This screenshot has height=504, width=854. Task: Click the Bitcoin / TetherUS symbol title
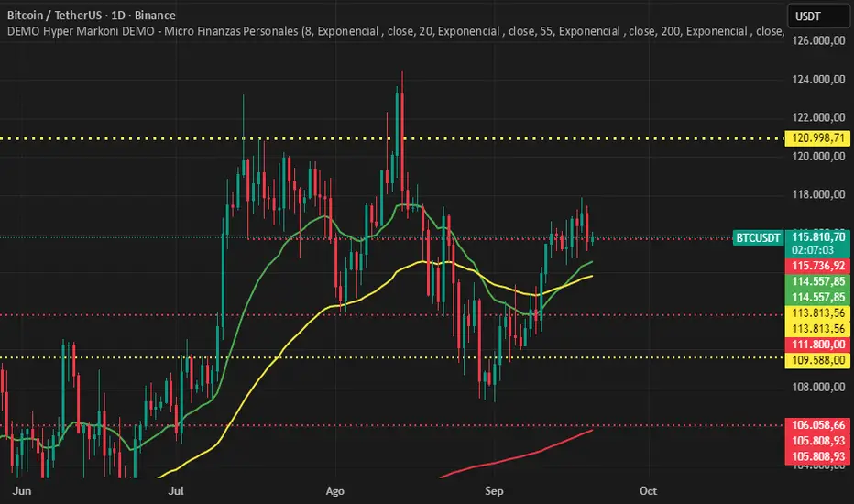[x=91, y=16]
